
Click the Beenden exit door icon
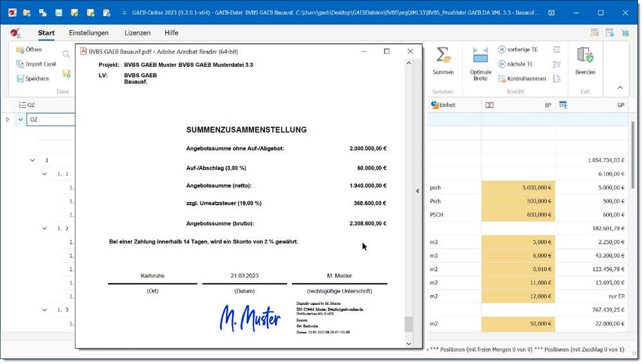tap(584, 55)
